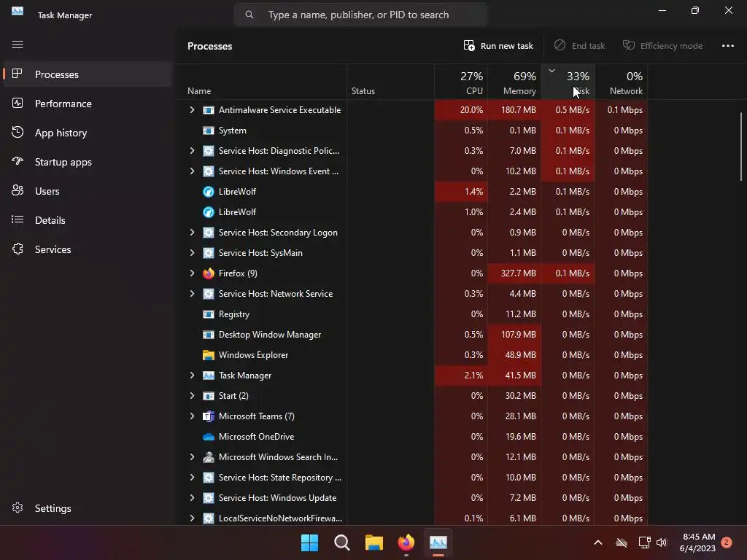Select Service Host: Windows Update row
Viewport: 747px width, 560px height.
(x=413, y=498)
